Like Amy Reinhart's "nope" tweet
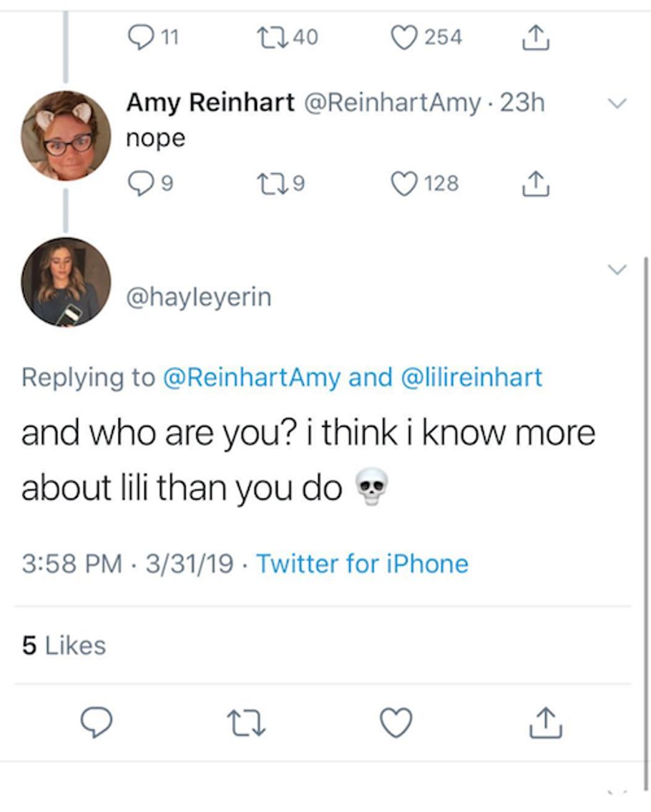Viewport: 651px width, 812px height. tap(406, 184)
